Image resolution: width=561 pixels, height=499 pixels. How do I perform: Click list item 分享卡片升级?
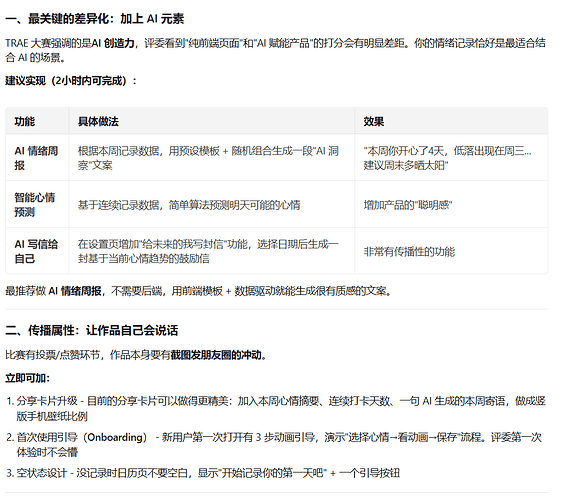coord(276,408)
